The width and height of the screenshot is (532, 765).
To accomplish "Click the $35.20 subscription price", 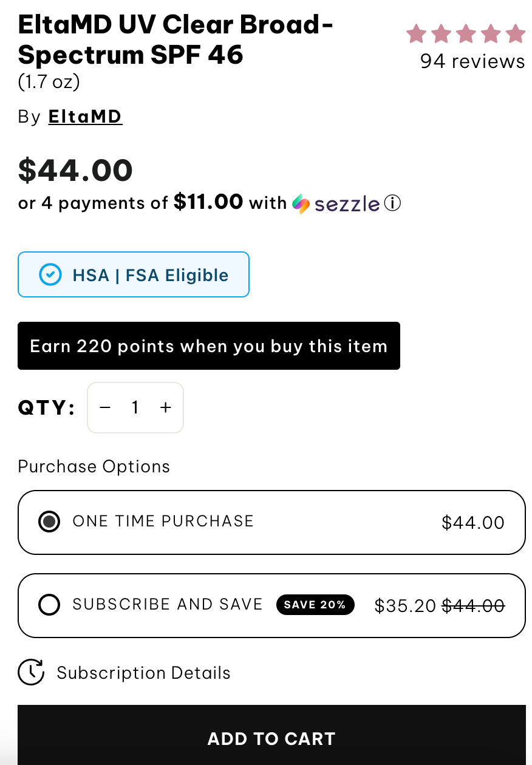I will (x=405, y=605).
